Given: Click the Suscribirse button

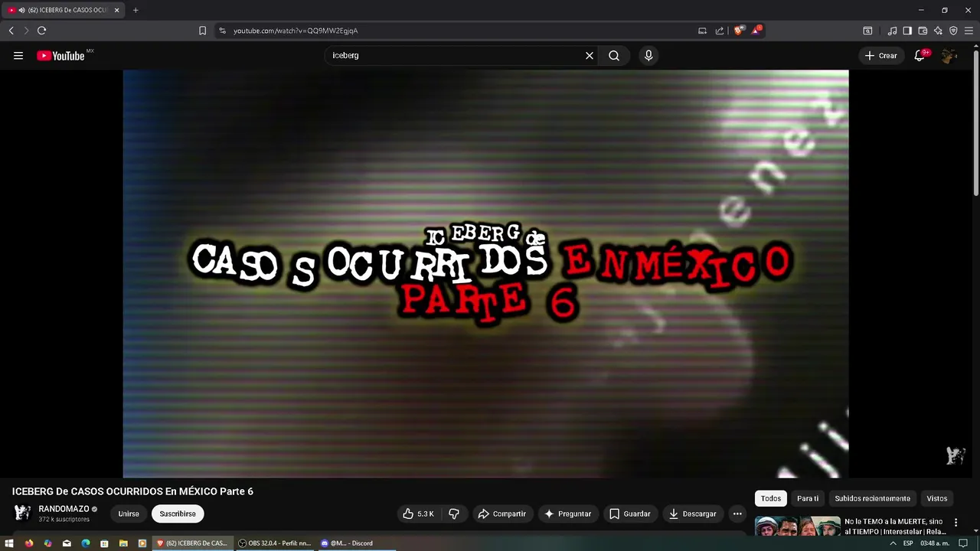Looking at the screenshot, I should click(178, 514).
